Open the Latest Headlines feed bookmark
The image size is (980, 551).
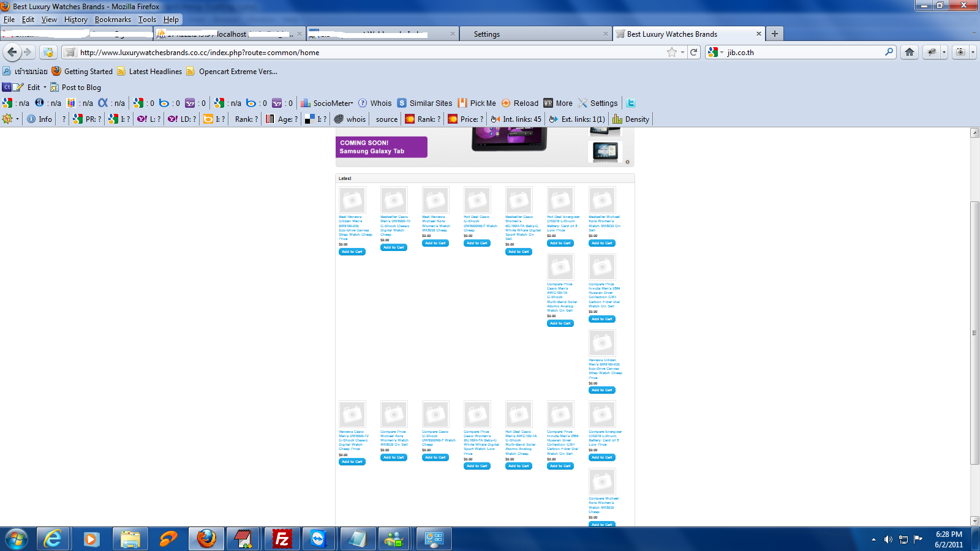pos(149,72)
